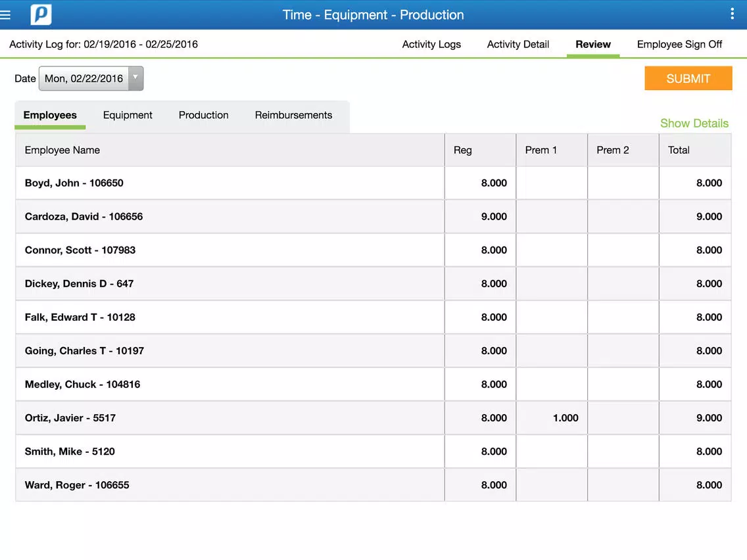Show the Reimbursements sub-tab
This screenshot has height=560, width=747.
pyautogui.click(x=293, y=115)
